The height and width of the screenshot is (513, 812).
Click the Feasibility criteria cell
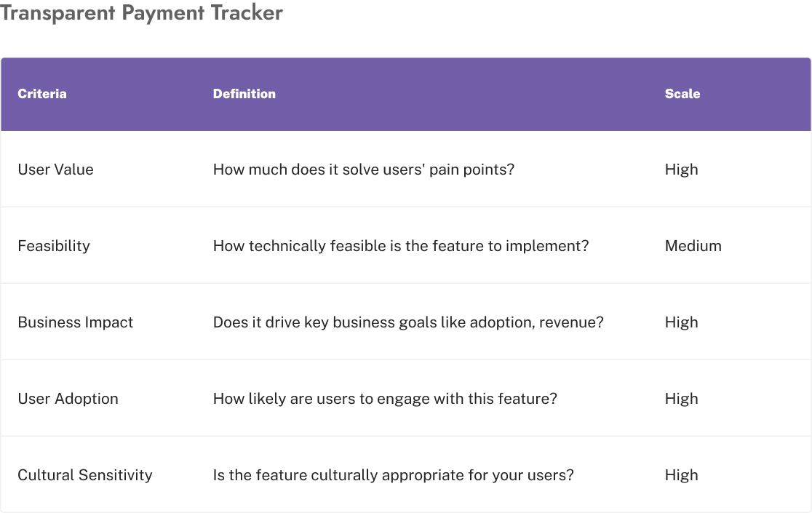(x=54, y=246)
